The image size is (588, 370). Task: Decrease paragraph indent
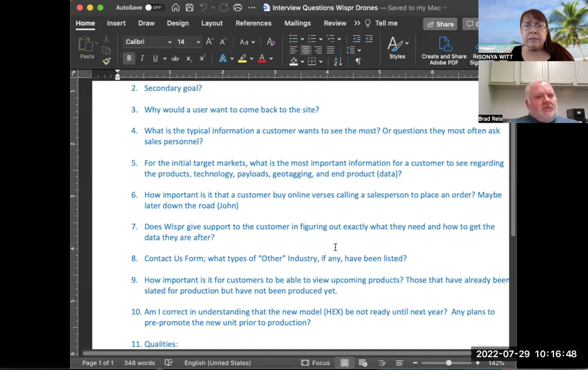[x=356, y=39]
